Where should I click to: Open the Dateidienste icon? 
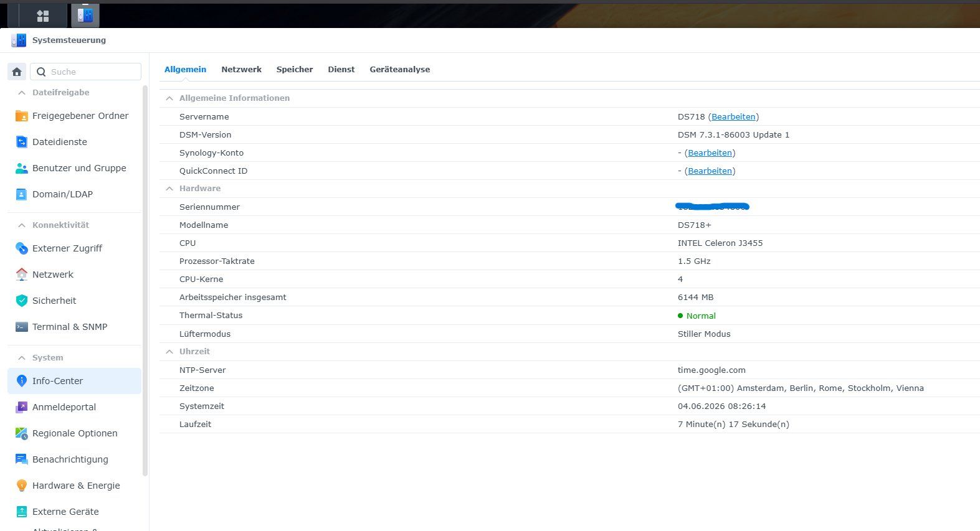21,142
